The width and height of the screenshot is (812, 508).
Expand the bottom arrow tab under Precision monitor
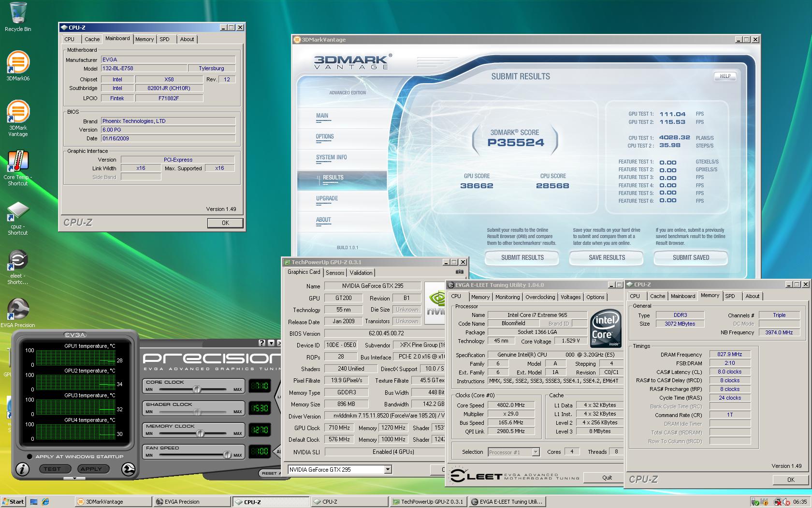point(74,478)
